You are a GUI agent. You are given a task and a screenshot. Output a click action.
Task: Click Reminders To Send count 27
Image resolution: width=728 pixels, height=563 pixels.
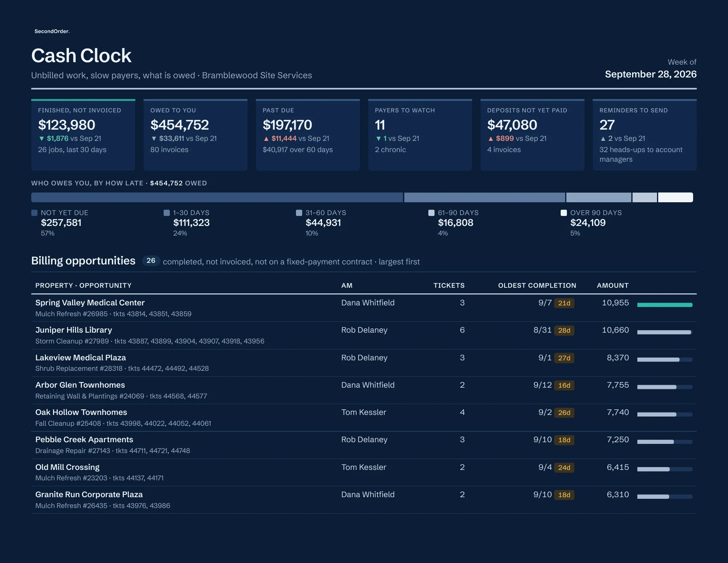(607, 125)
